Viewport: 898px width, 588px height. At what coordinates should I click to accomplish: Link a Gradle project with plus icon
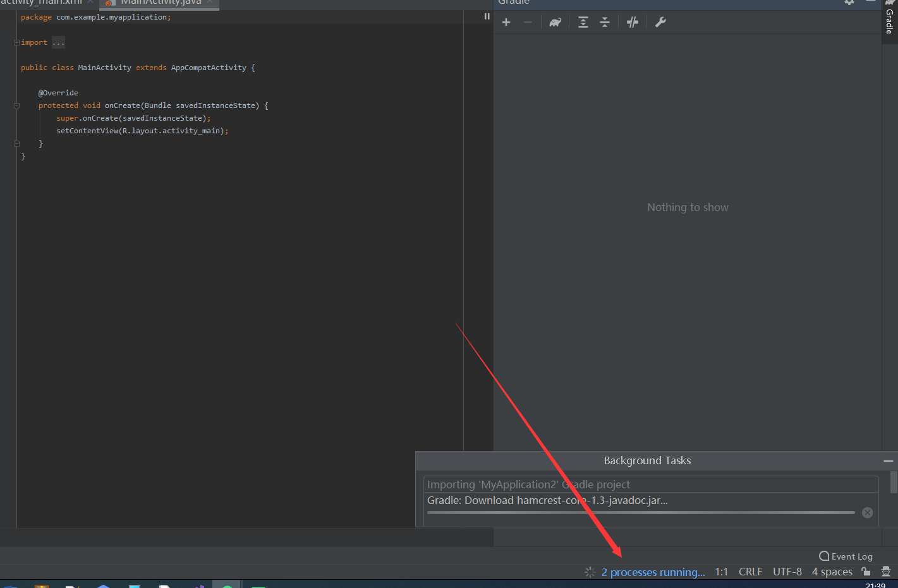[x=506, y=22]
